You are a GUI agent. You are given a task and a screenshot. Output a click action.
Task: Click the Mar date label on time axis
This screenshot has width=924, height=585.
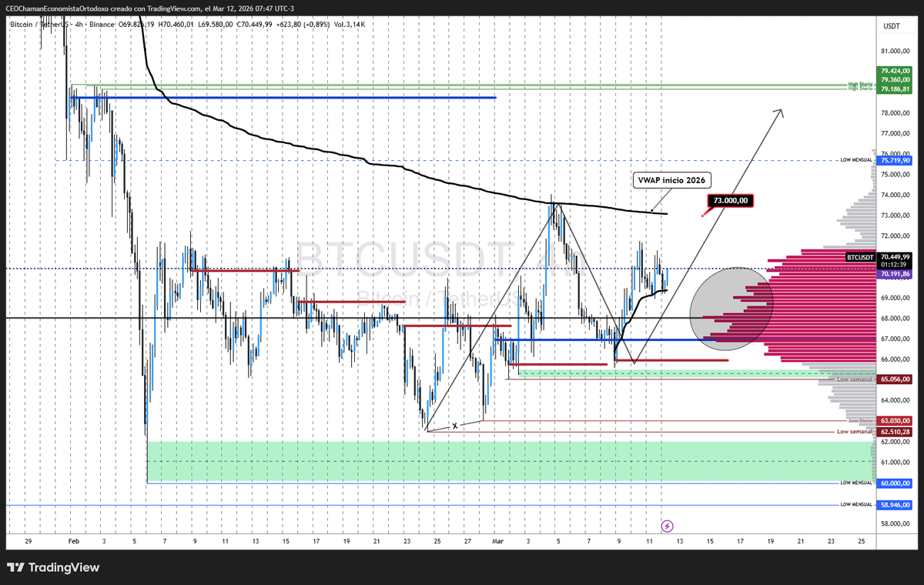pos(497,541)
